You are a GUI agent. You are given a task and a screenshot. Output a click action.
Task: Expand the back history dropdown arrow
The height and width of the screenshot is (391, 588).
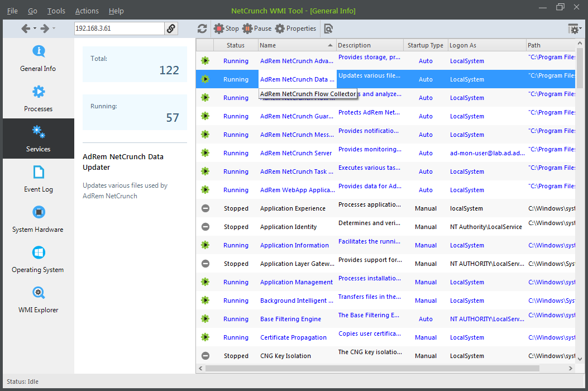point(35,28)
